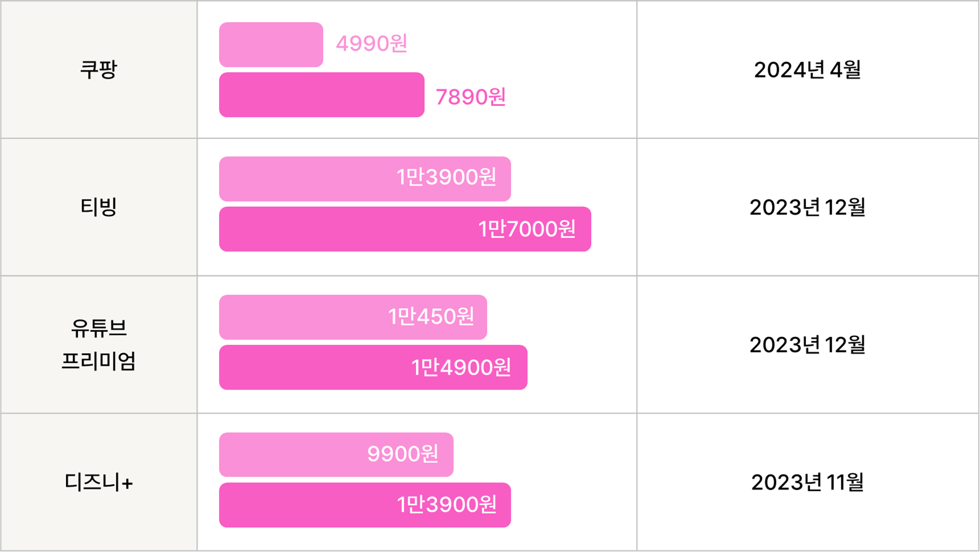Click the 2023년 11월 date
Image resolution: width=980 pixels, height=552 pixels.
[808, 482]
